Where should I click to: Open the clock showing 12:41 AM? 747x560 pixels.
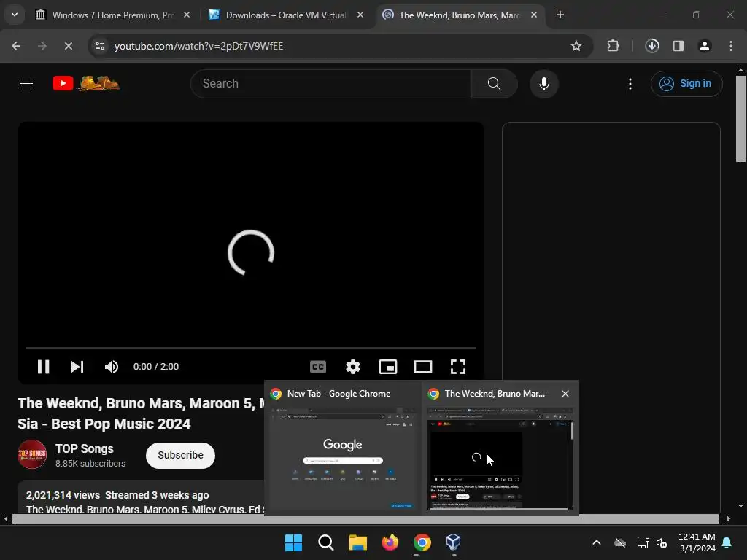(697, 542)
